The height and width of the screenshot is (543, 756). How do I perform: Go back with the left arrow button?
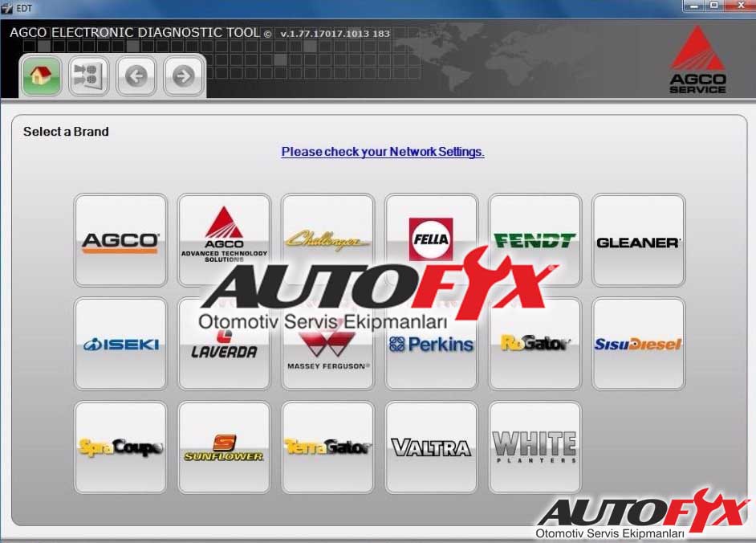[x=136, y=77]
